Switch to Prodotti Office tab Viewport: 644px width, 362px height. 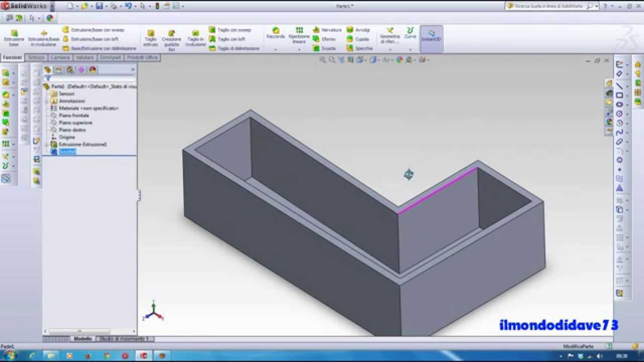tap(142, 57)
